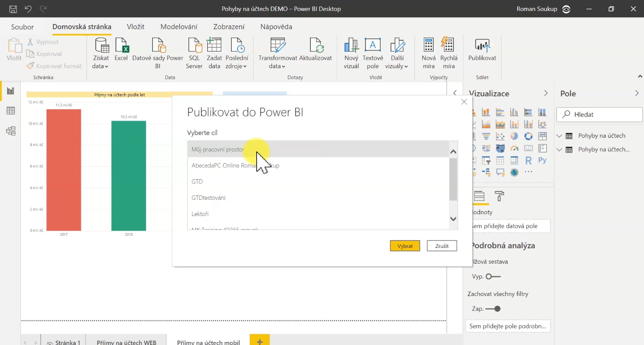This screenshot has height=345, width=644.
Task: Select the clustered bar chart visual
Action: [500, 112]
